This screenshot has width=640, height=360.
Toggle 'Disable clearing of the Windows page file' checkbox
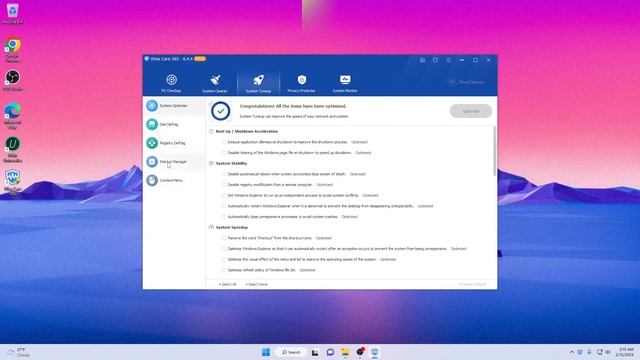[224, 153]
